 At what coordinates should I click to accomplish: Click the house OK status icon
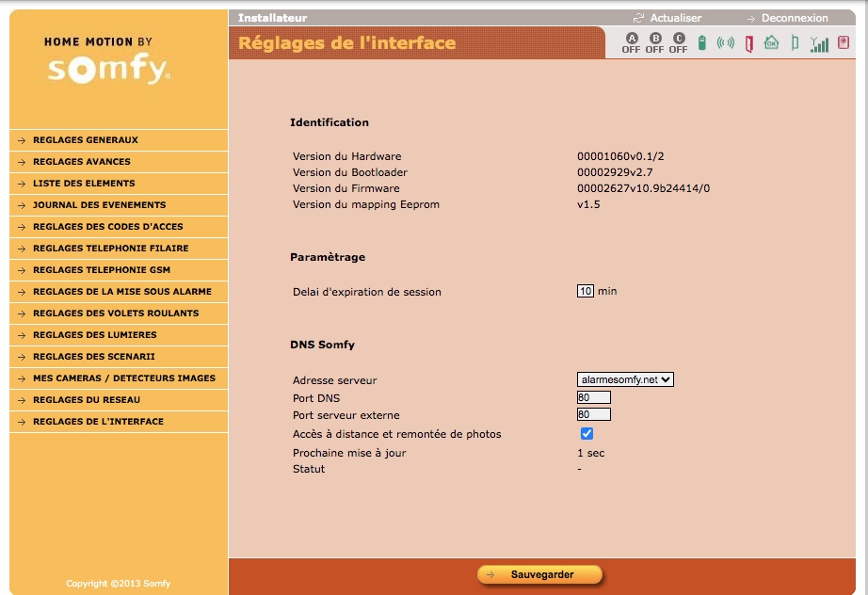(x=772, y=42)
